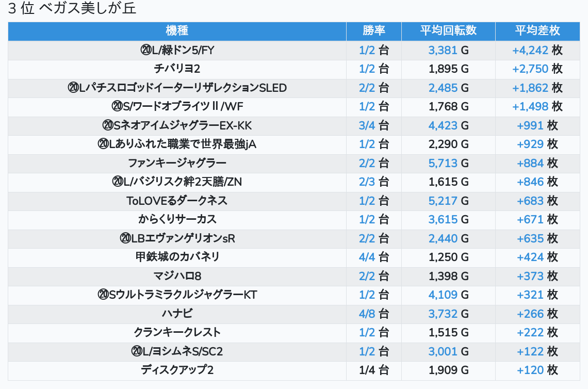Click the +120 枚 average difference value
Screen dimensions: 588x389
pos(537,370)
